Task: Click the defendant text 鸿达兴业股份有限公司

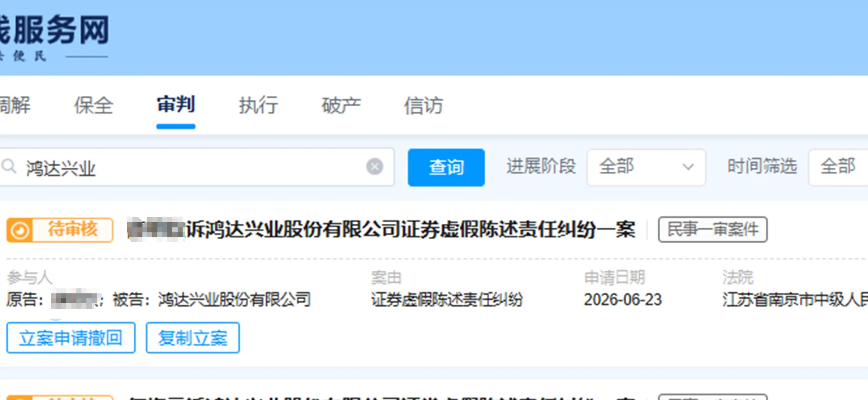Action: click(x=234, y=300)
